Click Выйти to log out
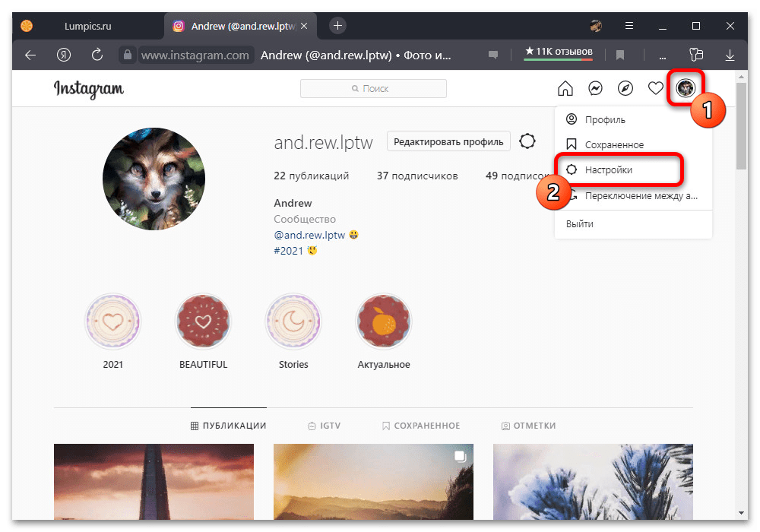This screenshot has height=532, width=760. [x=580, y=224]
